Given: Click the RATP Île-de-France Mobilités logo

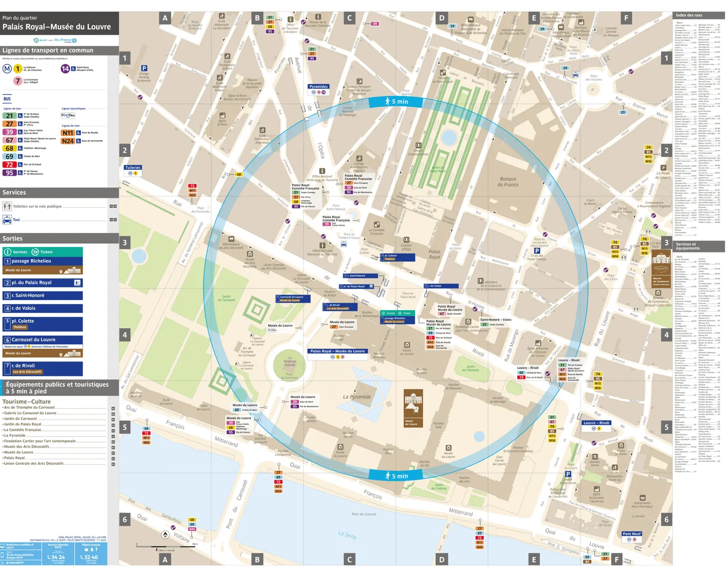Looking at the screenshot, I should 55,40.
